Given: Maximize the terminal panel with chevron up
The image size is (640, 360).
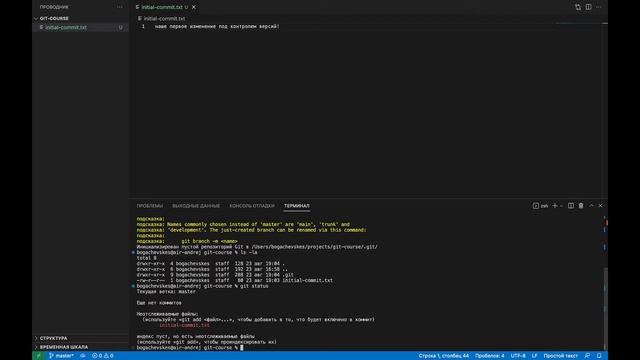Looking at the screenshot, I should tap(591, 206).
